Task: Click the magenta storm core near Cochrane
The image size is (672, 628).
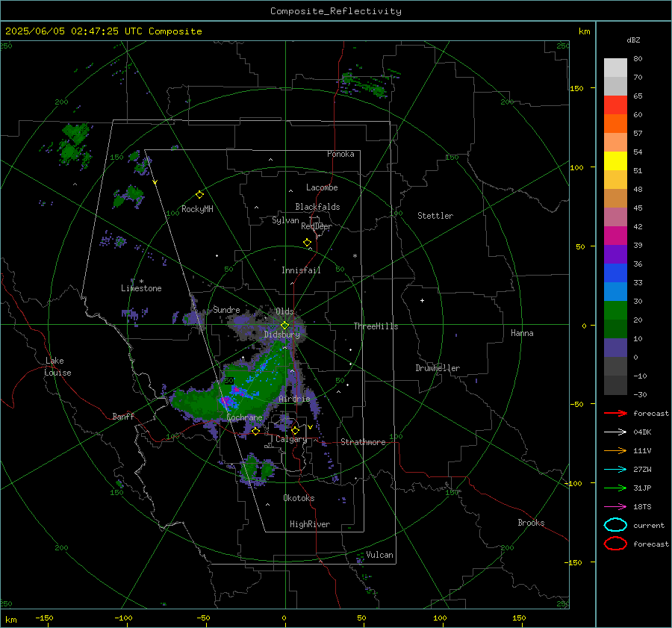Action: [x=227, y=401]
